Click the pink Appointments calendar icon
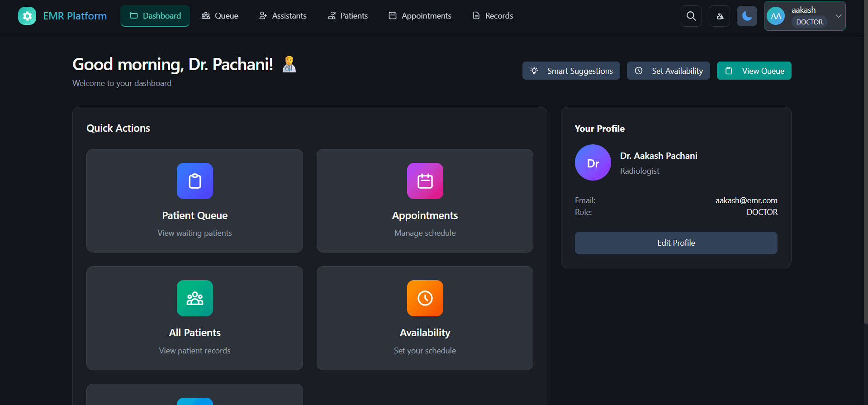Screen dimensions: 868x405 point(425,181)
